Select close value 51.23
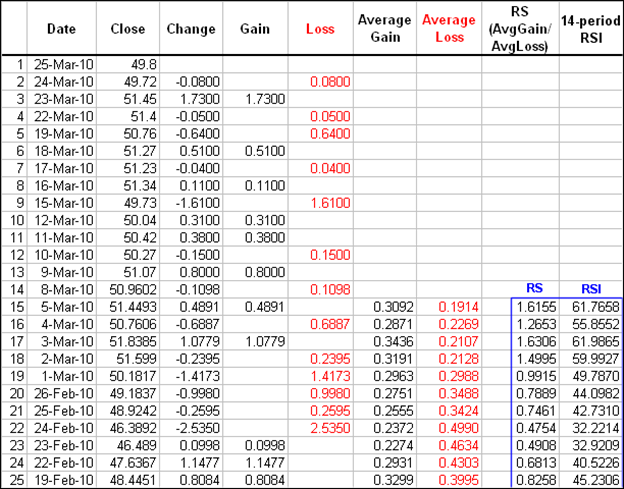Screen dimensions: 624x489 pyautogui.click(x=138, y=168)
